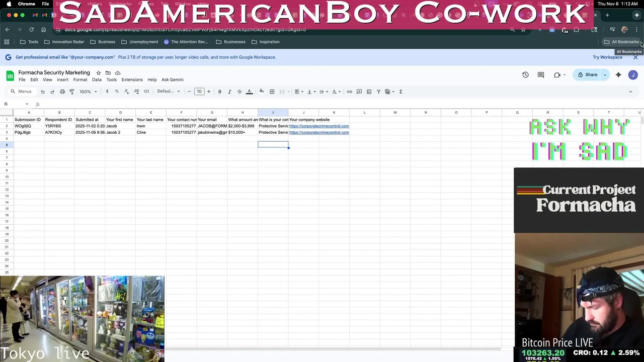Expand Share options arrow
This screenshot has height=362, width=644.
605,75
